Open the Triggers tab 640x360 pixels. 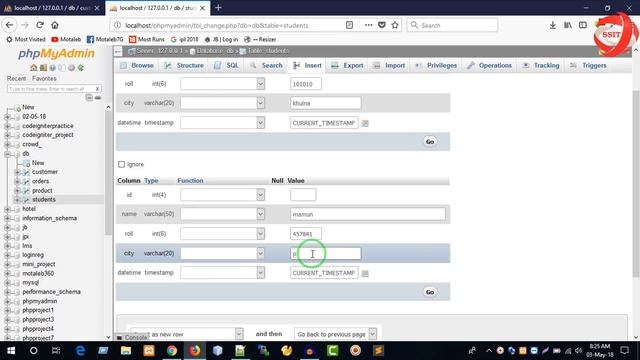coord(588,65)
